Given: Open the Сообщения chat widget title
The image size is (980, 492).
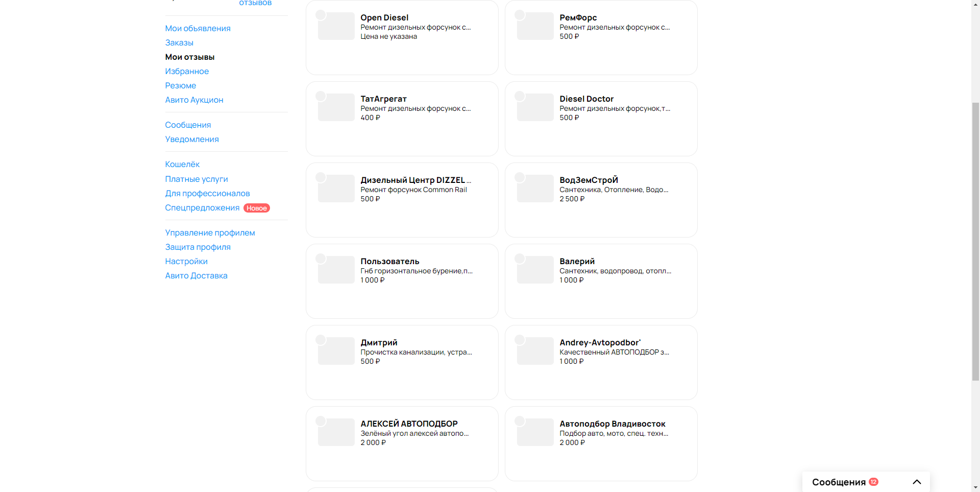Looking at the screenshot, I should [839, 482].
